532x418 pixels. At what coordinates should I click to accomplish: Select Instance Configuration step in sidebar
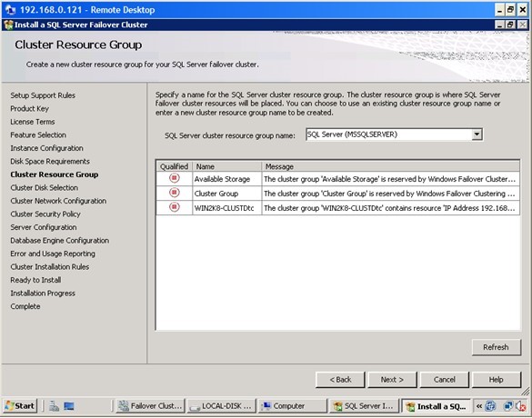point(46,148)
